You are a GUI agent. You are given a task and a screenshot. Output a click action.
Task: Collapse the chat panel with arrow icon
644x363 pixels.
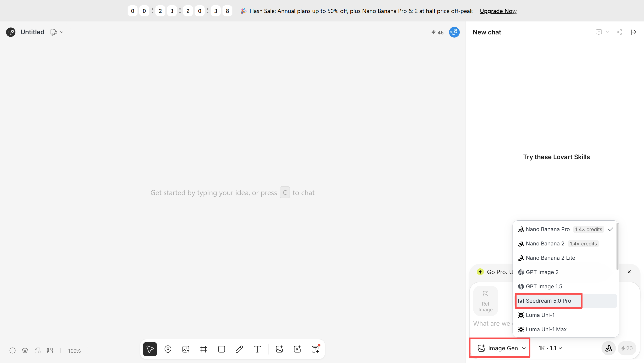[x=633, y=32]
